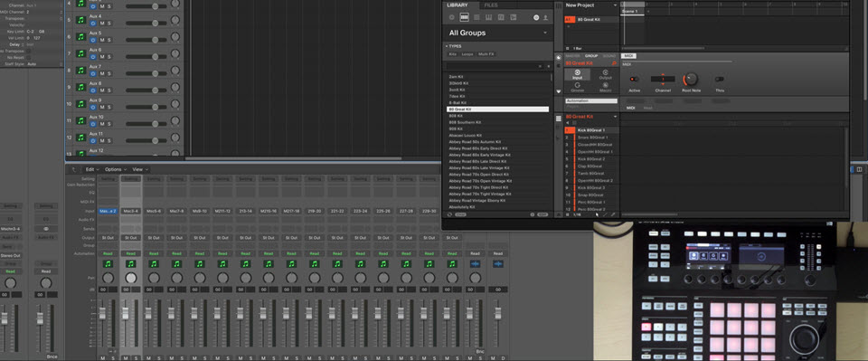This screenshot has height=361, width=868.
Task: Switch to the GROUP tab in Maschine
Action: point(591,56)
